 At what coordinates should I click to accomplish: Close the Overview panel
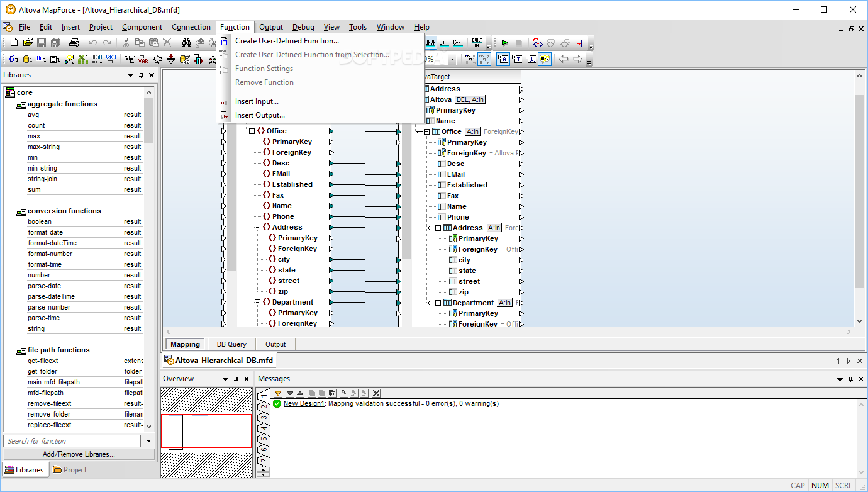pyautogui.click(x=246, y=379)
